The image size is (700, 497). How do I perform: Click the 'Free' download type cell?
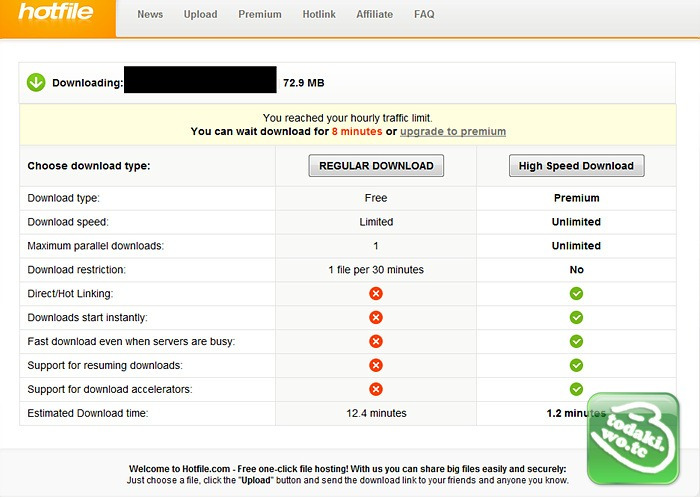tap(376, 198)
